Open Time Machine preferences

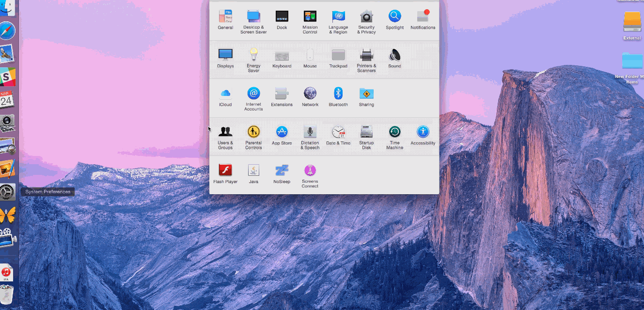(394, 137)
